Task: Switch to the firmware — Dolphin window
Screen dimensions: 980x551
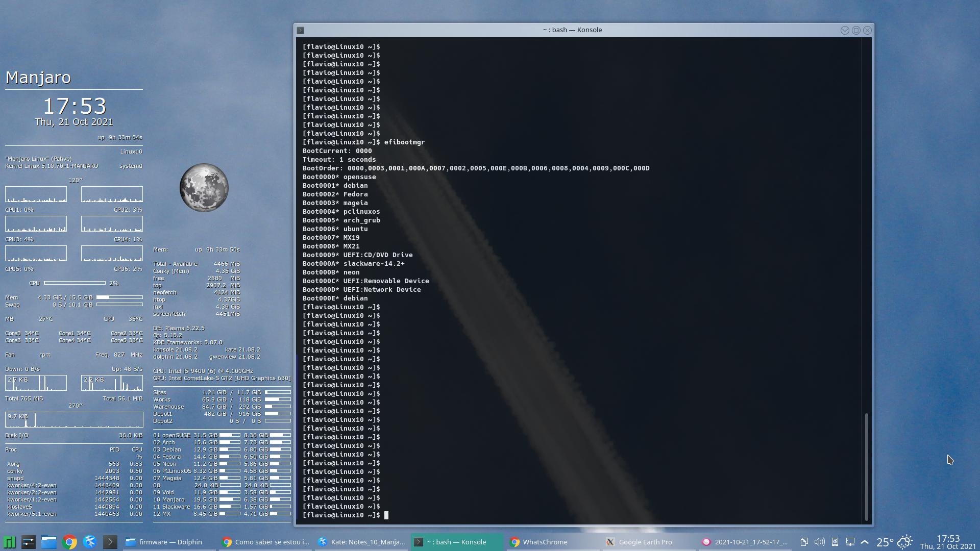Action: click(x=170, y=542)
